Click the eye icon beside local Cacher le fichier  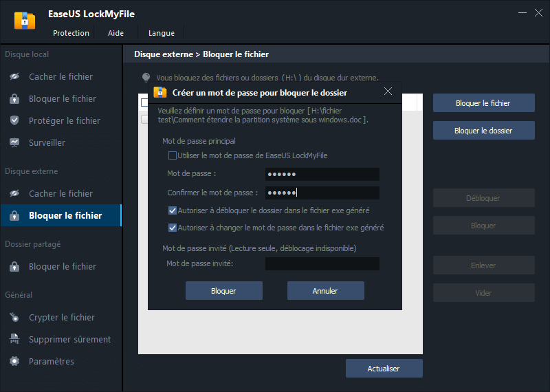(14, 76)
